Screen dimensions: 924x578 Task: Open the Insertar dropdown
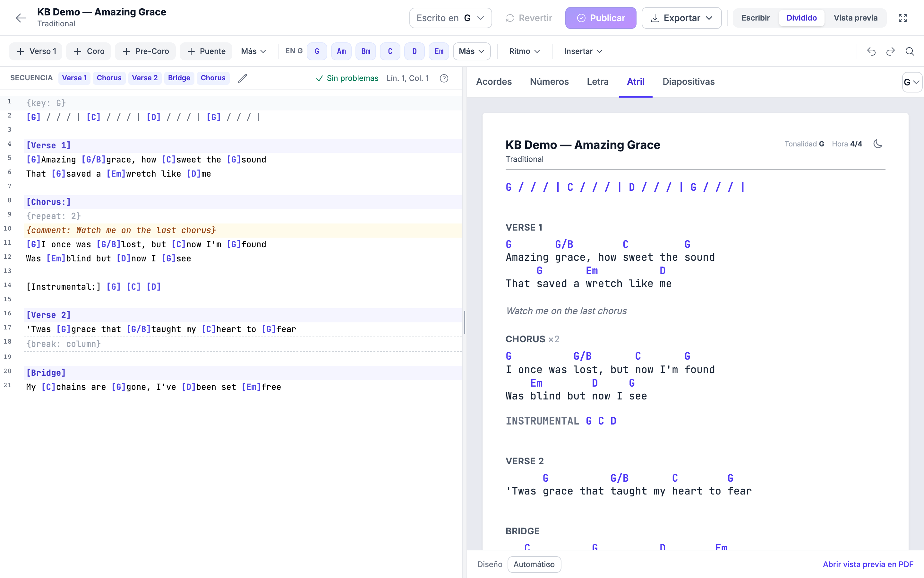click(x=583, y=51)
